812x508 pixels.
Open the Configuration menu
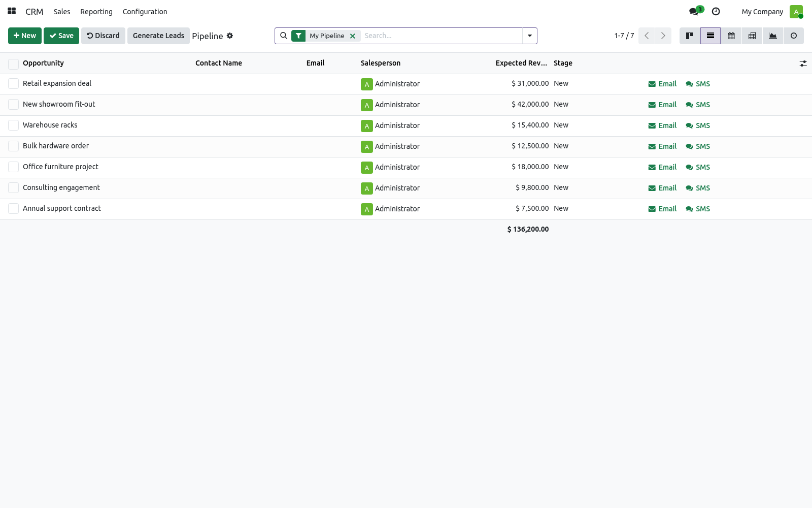click(145, 12)
